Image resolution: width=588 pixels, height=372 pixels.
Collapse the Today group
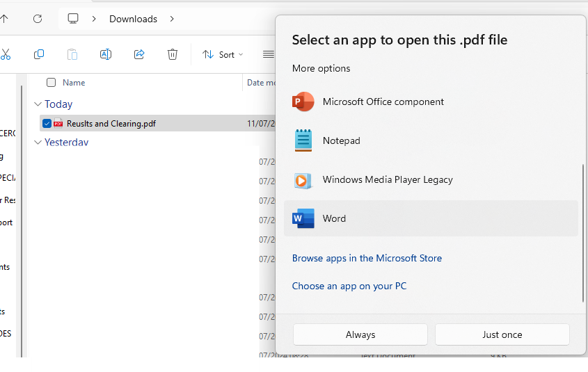point(38,104)
